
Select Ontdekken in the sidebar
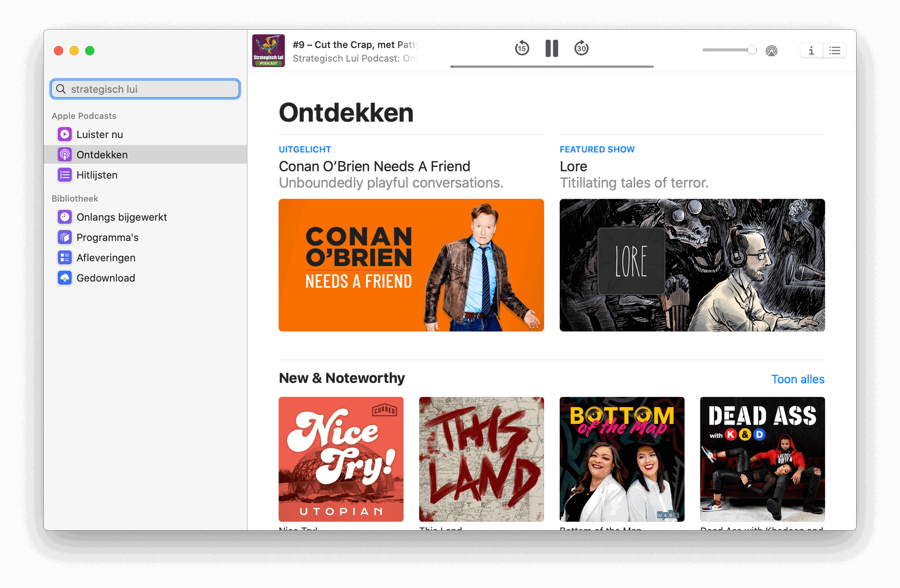pos(145,155)
